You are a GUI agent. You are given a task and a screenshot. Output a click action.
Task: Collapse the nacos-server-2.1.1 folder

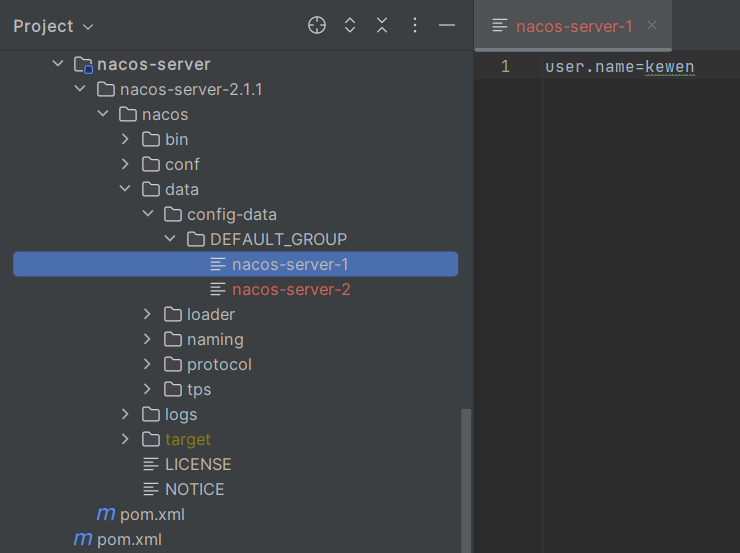pos(80,88)
